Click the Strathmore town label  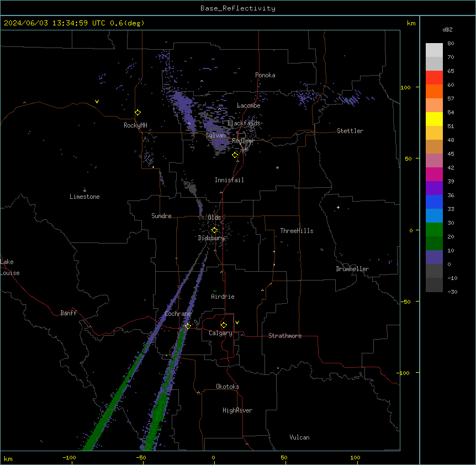285,336
